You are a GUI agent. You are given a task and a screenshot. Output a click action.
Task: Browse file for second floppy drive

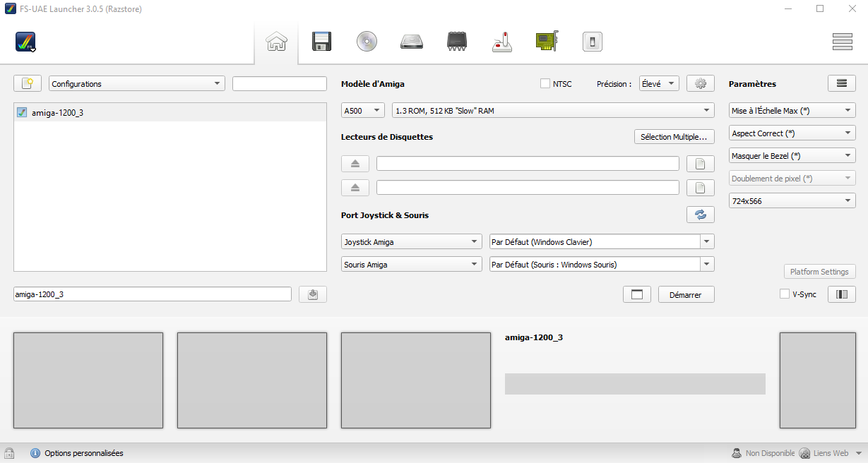click(701, 188)
